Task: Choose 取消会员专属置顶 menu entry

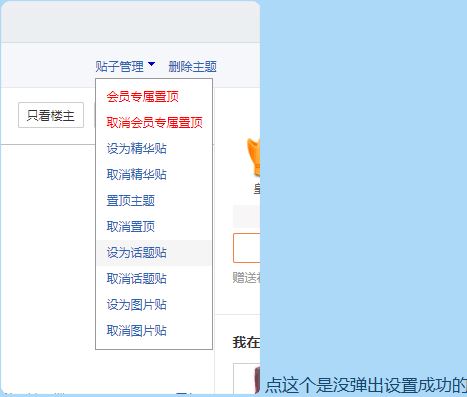Action: 154,123
